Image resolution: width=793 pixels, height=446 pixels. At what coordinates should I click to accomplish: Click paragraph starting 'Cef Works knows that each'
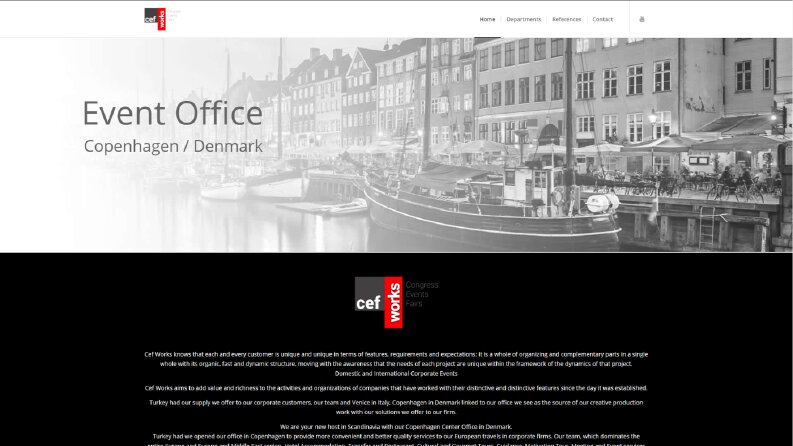396,359
